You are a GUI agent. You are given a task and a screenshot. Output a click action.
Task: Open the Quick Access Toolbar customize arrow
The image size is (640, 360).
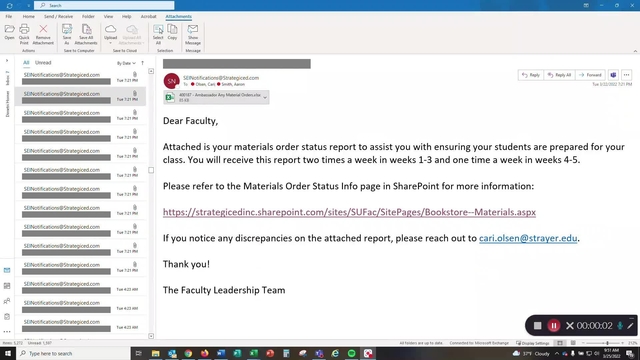[x=29, y=6]
